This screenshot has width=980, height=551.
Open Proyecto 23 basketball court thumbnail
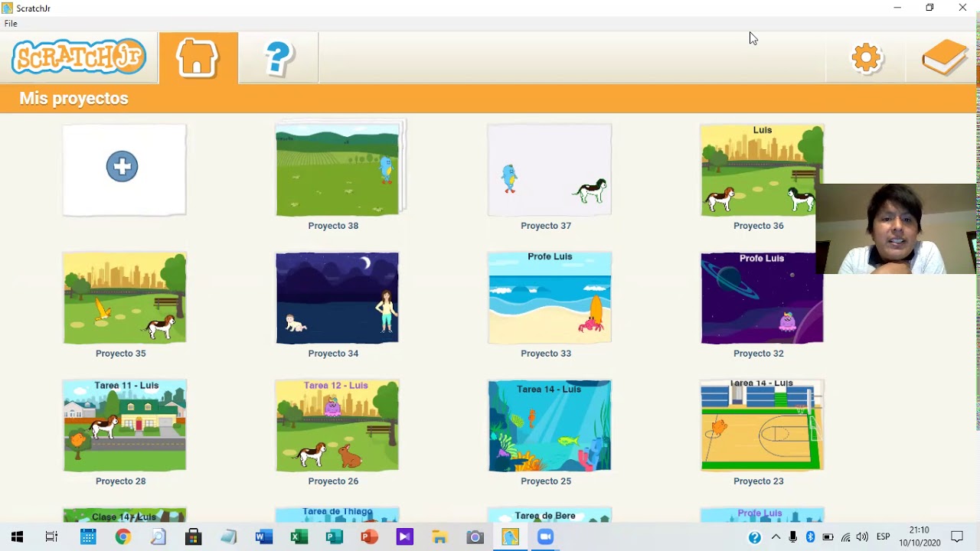coord(762,425)
